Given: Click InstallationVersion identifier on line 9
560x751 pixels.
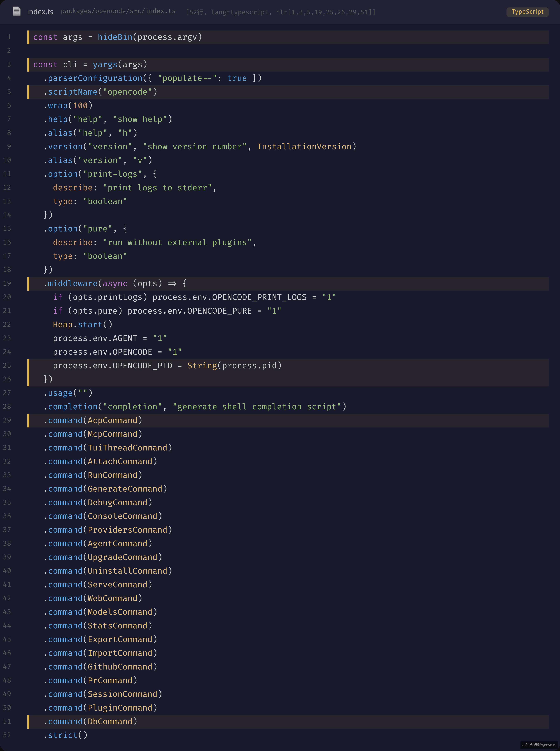Looking at the screenshot, I should pos(304,147).
